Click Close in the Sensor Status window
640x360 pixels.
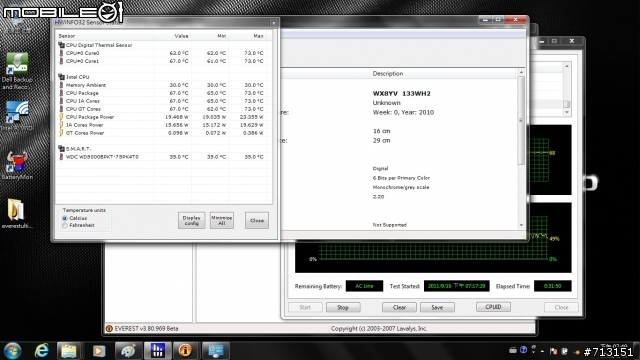point(257,220)
